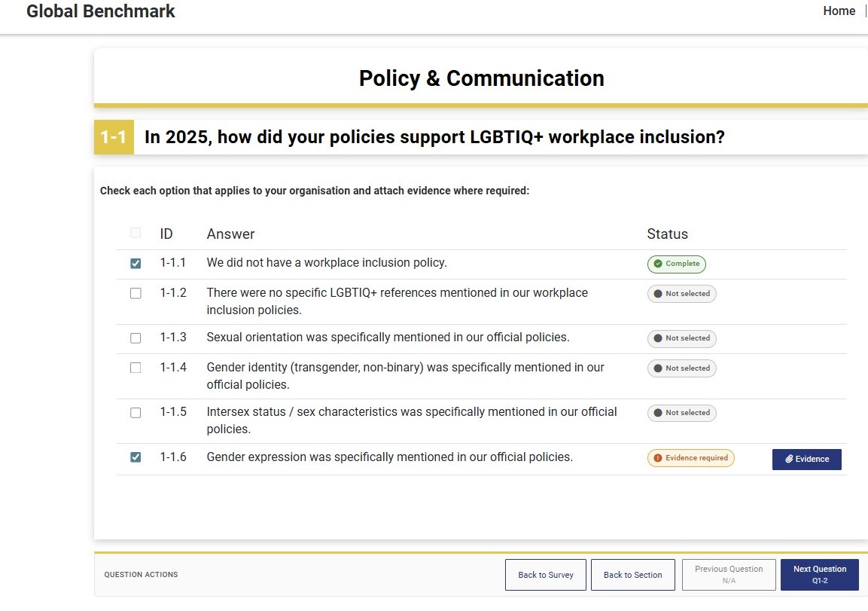Go to Next Question Q1-2

point(819,575)
